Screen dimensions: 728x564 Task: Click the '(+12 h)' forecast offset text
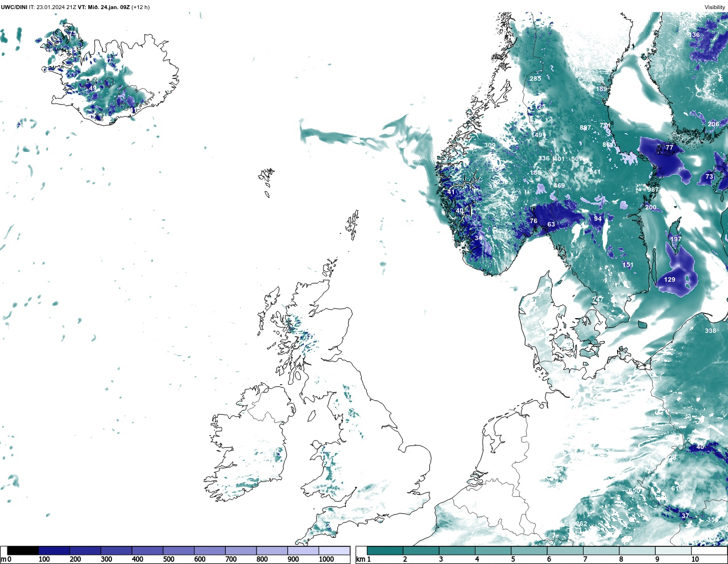(140, 7)
